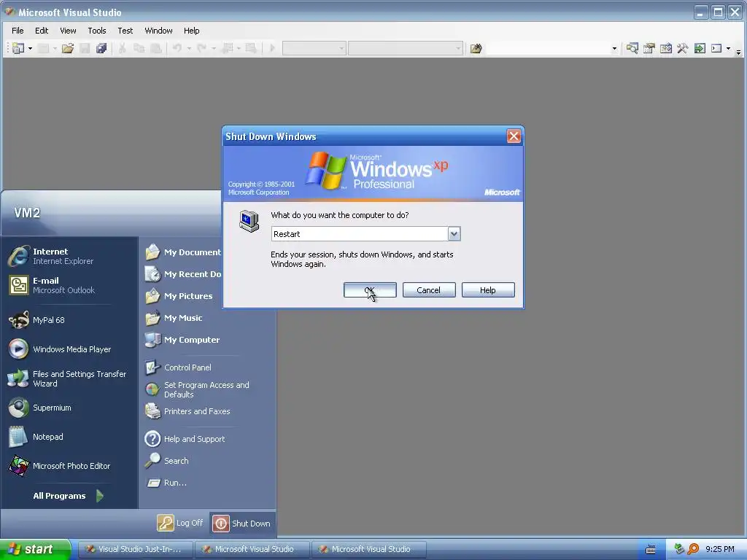The width and height of the screenshot is (747, 560).
Task: Click the orange magnifier tray icon
Action: click(x=693, y=549)
